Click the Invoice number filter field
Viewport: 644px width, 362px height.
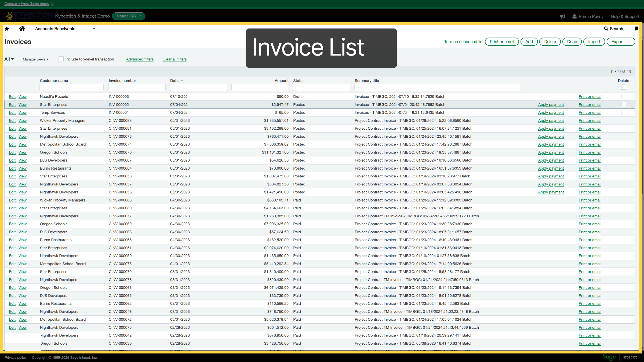pyautogui.click(x=137, y=87)
